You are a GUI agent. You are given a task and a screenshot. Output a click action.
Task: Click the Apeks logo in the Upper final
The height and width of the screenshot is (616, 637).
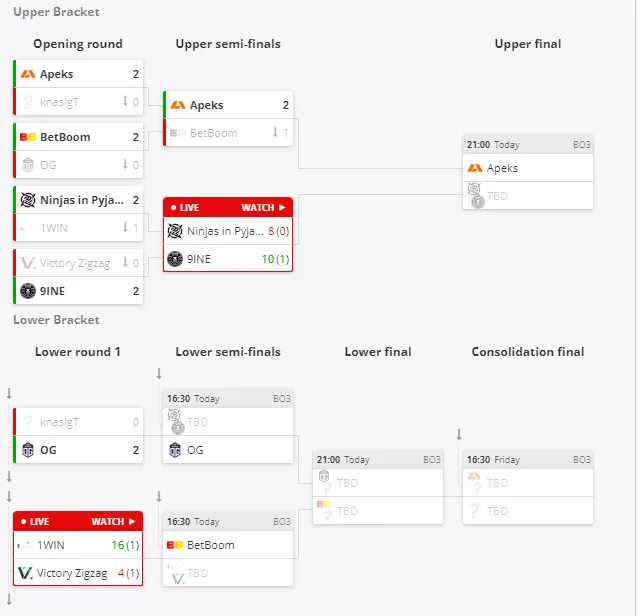474,168
